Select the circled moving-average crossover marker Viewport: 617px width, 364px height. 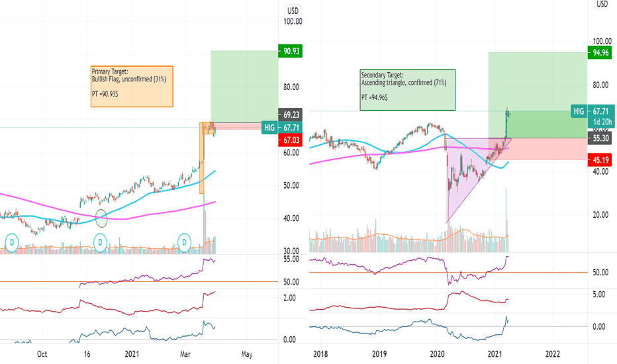[x=101, y=218]
